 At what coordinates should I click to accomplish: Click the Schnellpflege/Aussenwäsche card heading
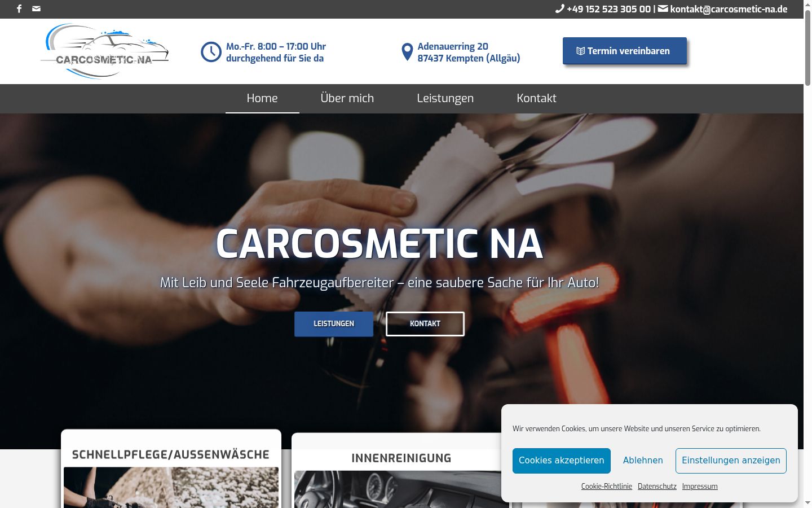171,454
